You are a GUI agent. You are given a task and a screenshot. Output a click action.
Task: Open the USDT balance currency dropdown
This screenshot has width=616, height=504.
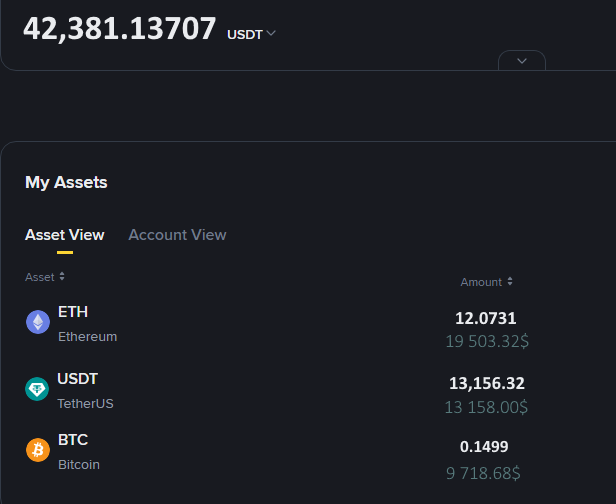click(x=251, y=34)
